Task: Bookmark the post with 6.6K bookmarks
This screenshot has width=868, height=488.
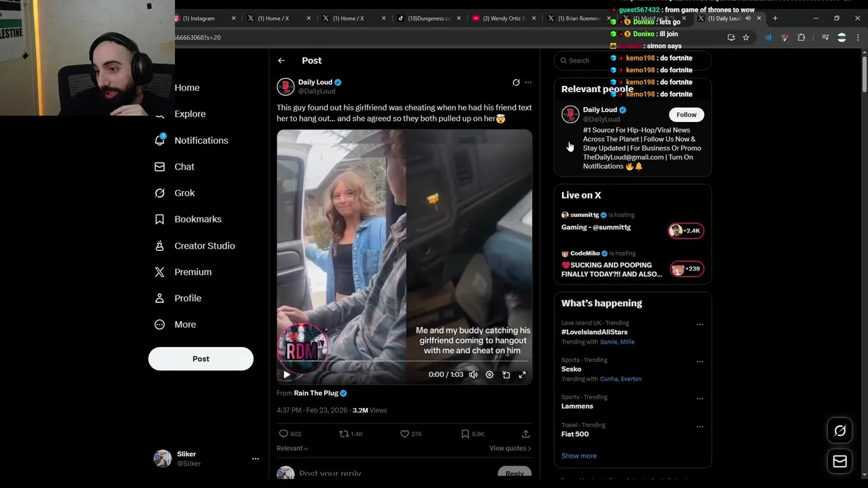Action: (465, 434)
